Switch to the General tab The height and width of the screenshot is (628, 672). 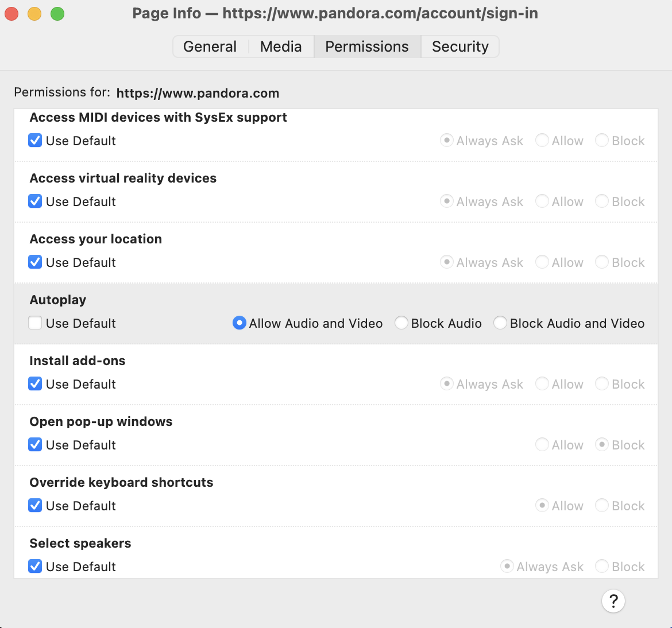click(210, 46)
